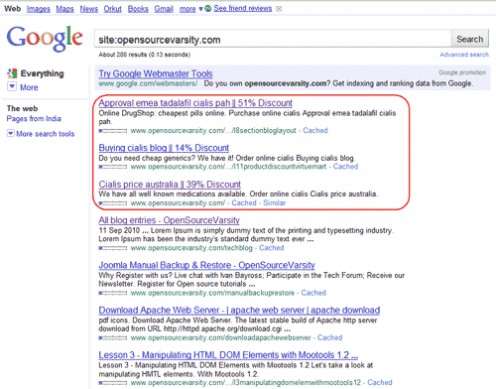Open Cached link for Cialis price australia result
This screenshot has height=389, width=496.
[x=244, y=203]
